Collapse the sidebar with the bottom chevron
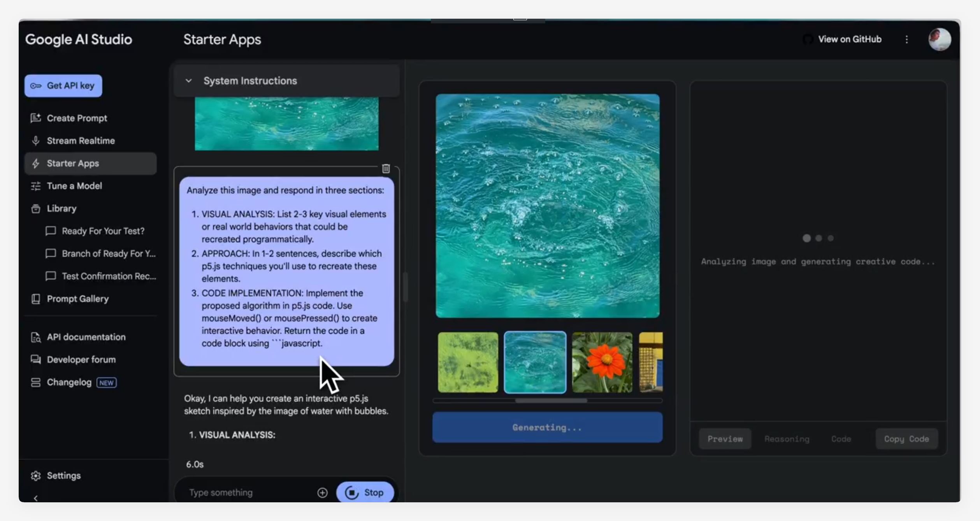This screenshot has height=521, width=980. click(36, 498)
